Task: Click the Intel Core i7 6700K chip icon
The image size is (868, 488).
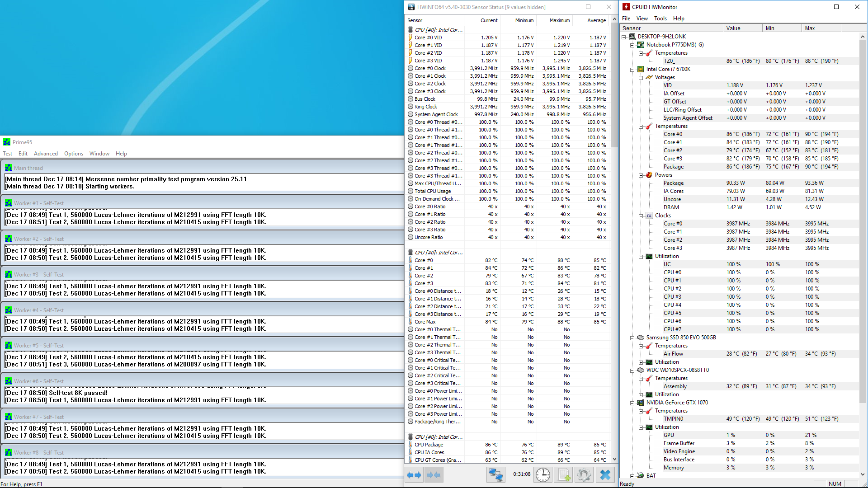Action: coord(641,69)
